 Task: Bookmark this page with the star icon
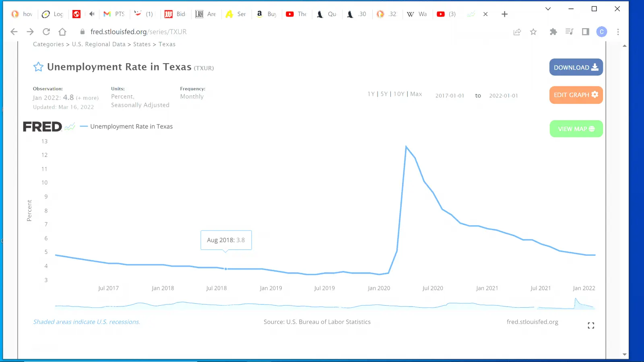click(x=533, y=32)
